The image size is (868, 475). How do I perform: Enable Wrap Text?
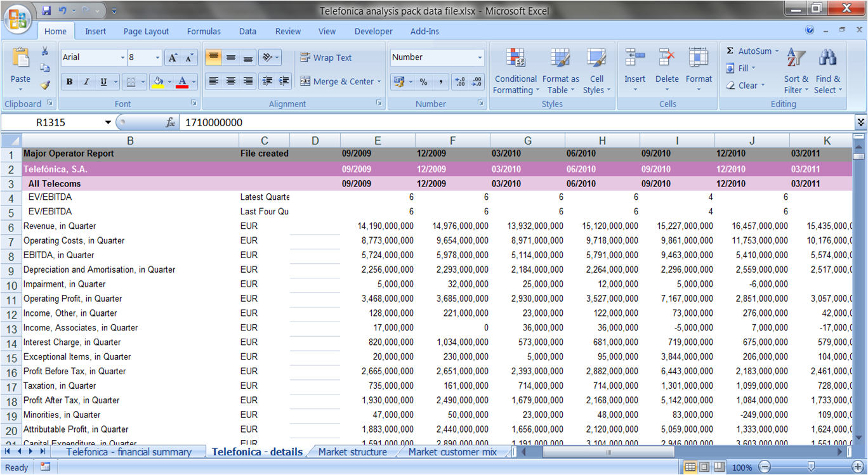click(x=325, y=58)
